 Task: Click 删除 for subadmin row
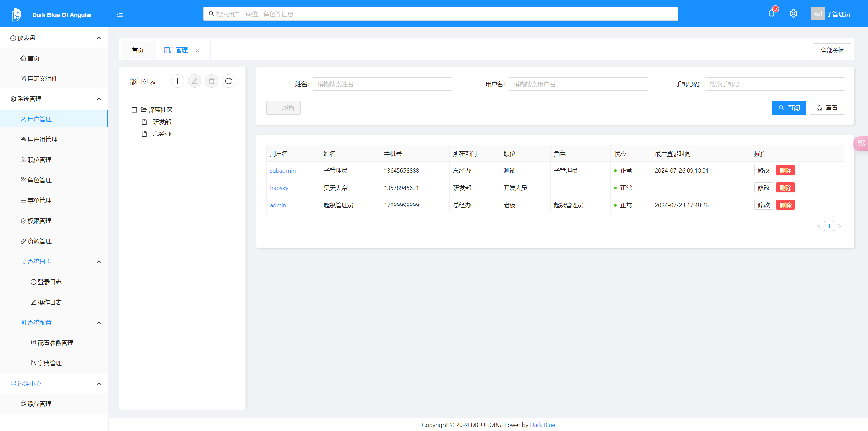[785, 170]
